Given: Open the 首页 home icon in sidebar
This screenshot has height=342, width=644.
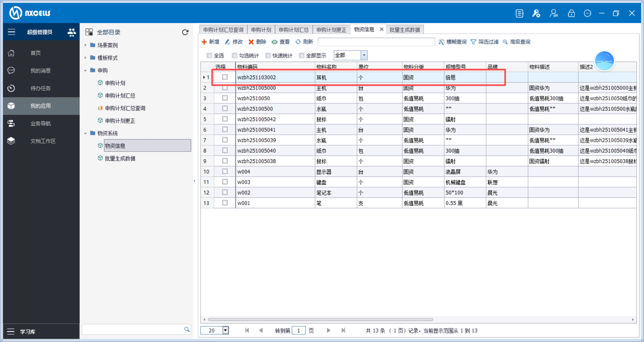Looking at the screenshot, I should [11, 53].
